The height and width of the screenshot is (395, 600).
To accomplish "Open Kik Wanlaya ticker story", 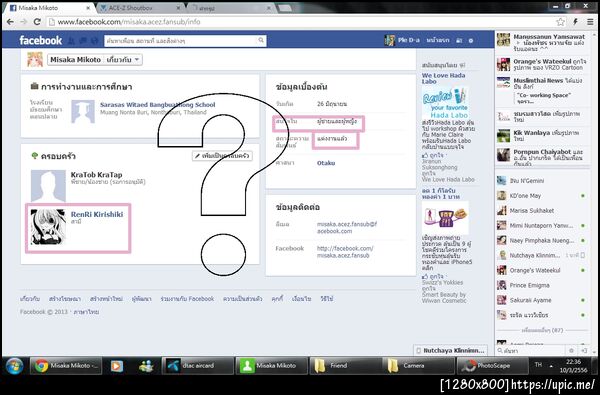I will [x=542, y=135].
